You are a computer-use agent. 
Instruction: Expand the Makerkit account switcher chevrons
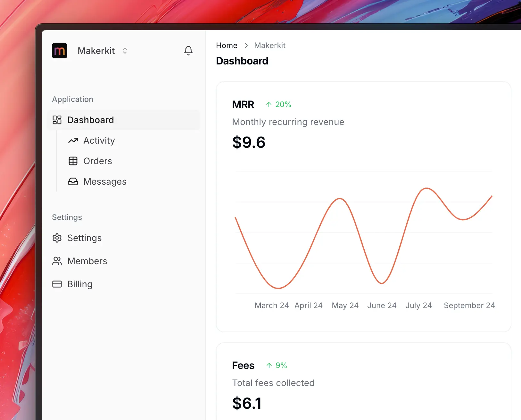[x=125, y=51]
